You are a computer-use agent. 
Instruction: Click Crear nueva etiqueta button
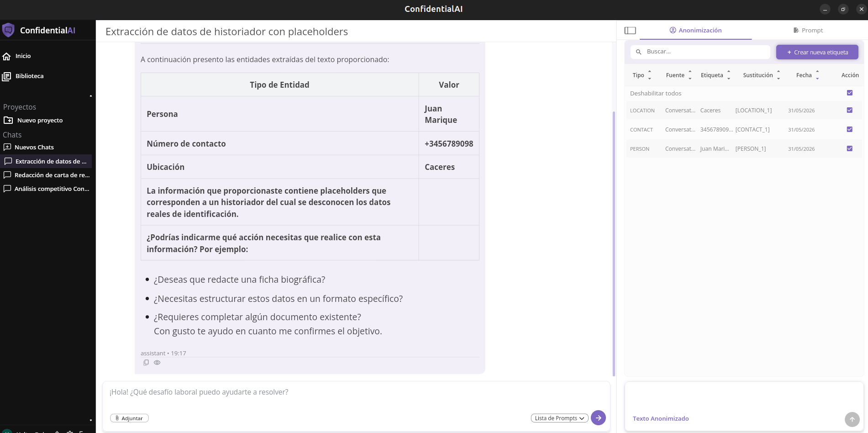[817, 53]
